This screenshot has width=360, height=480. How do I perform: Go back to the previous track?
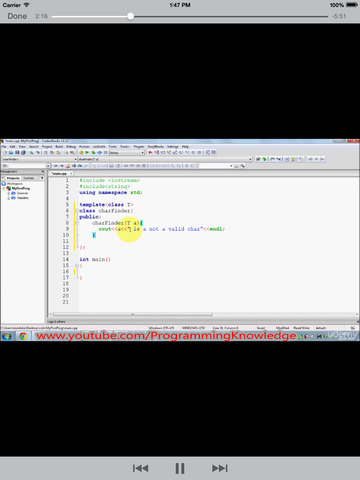click(x=140, y=468)
